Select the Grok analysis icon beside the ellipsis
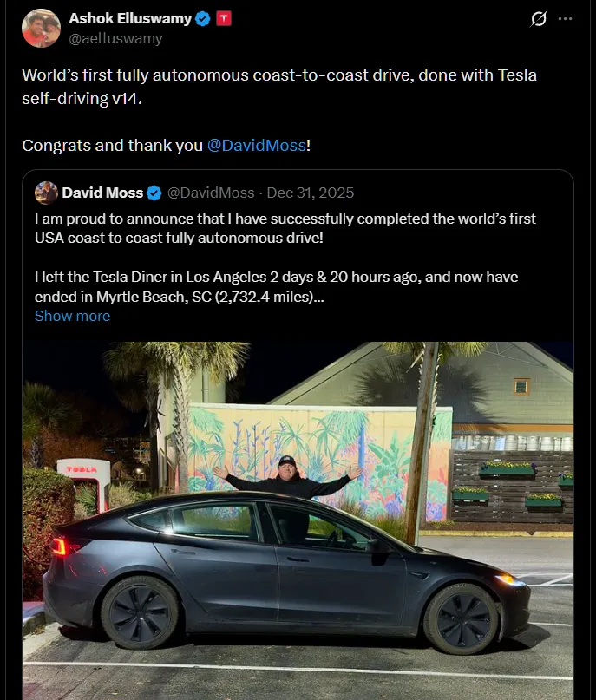The image size is (596, 700). pos(539,18)
